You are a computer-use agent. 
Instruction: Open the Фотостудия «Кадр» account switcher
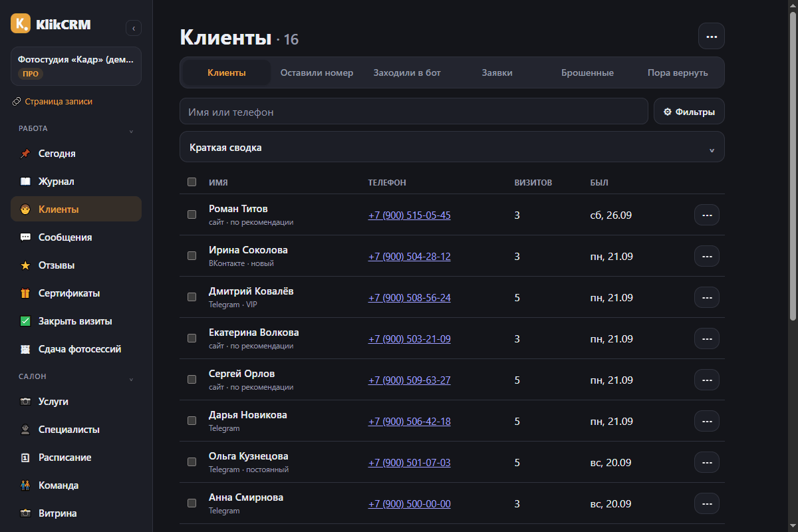76,66
